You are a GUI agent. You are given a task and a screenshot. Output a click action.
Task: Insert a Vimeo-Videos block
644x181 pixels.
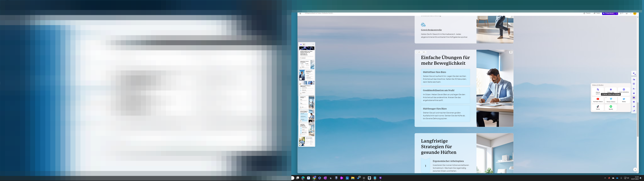pyautogui.click(x=611, y=100)
